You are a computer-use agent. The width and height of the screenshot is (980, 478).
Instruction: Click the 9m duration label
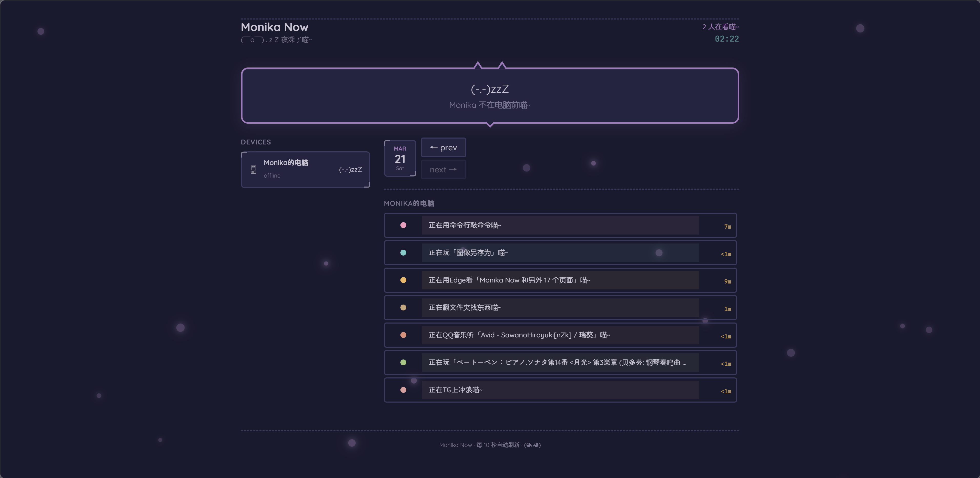(728, 281)
